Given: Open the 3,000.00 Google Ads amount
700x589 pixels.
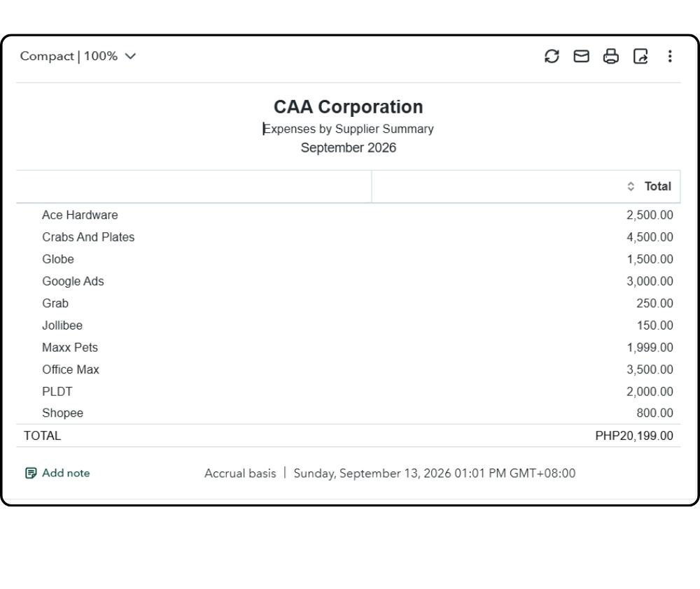Looking at the screenshot, I should pos(650,281).
